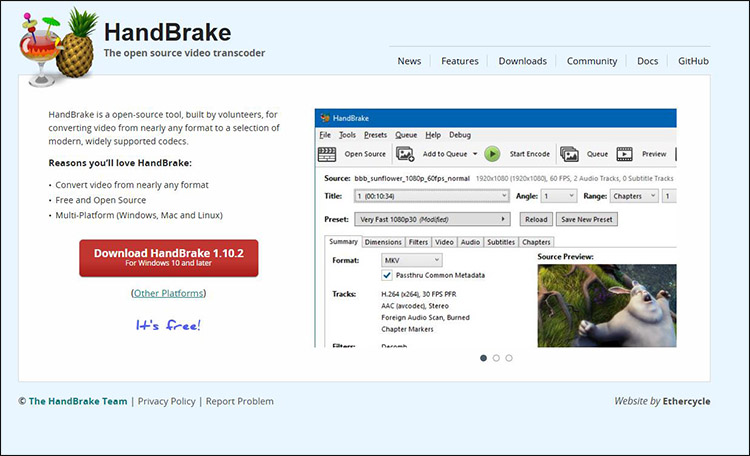
Task: Click the first carousel dot indicator
Action: pos(483,357)
